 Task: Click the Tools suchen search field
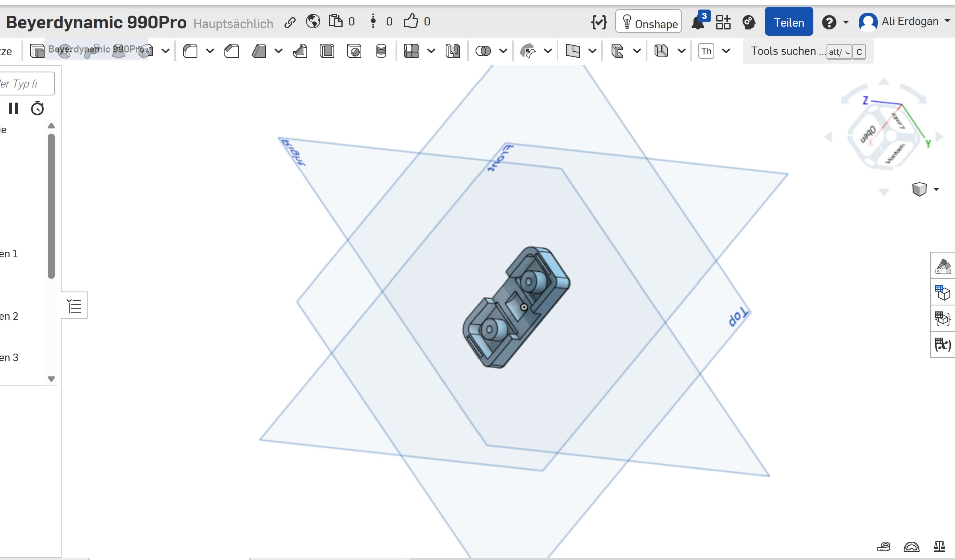tap(786, 51)
